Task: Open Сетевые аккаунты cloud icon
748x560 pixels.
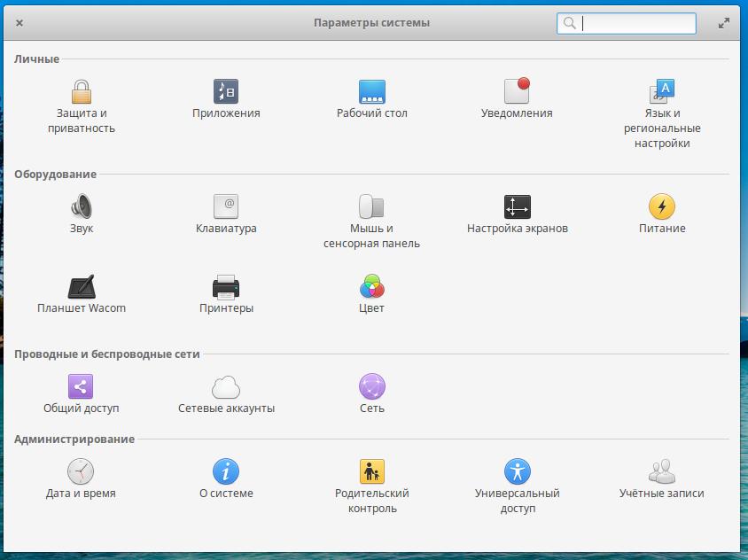Action: point(226,387)
